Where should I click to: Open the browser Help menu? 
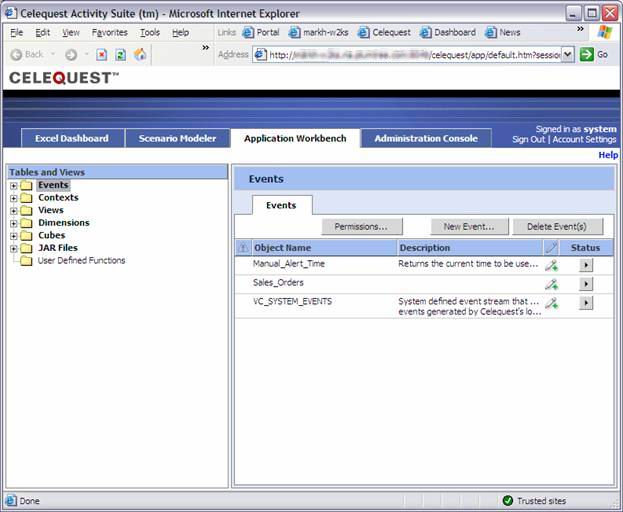180,33
